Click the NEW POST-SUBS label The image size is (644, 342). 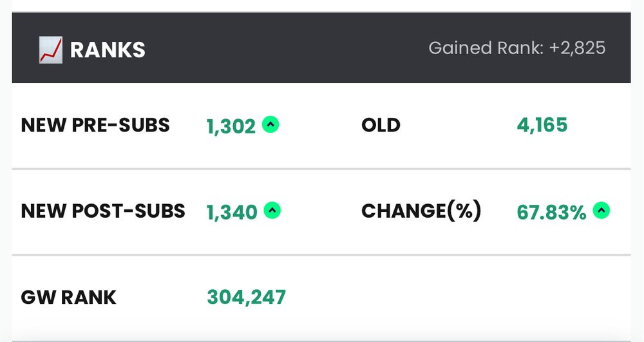point(103,211)
